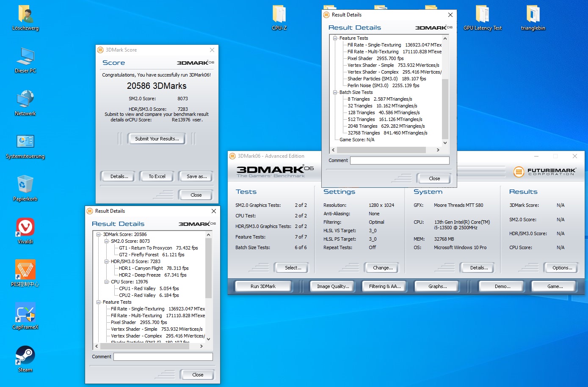Viewport: 588px width, 387px height.
Task: Open the GPU Latency Test folder
Action: [483, 18]
